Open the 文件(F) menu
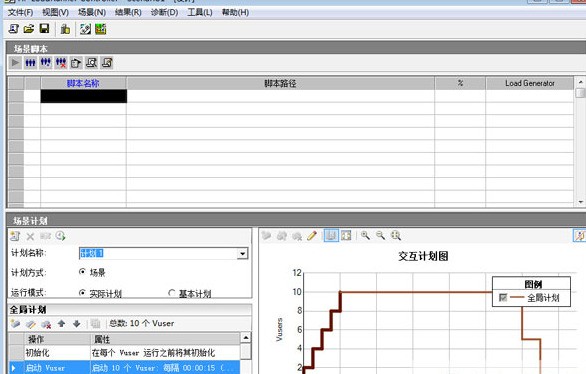The image size is (586, 374). tap(21, 12)
